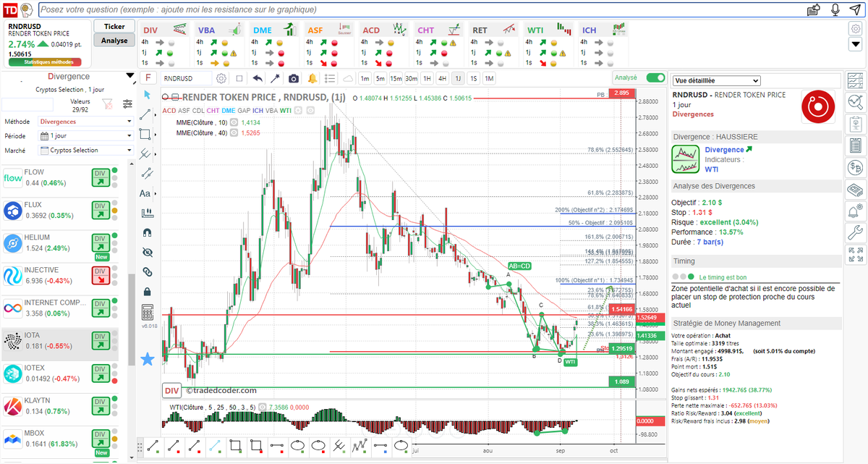The image size is (868, 464).
Task: Activate the microphone voice input
Action: click(835, 9)
